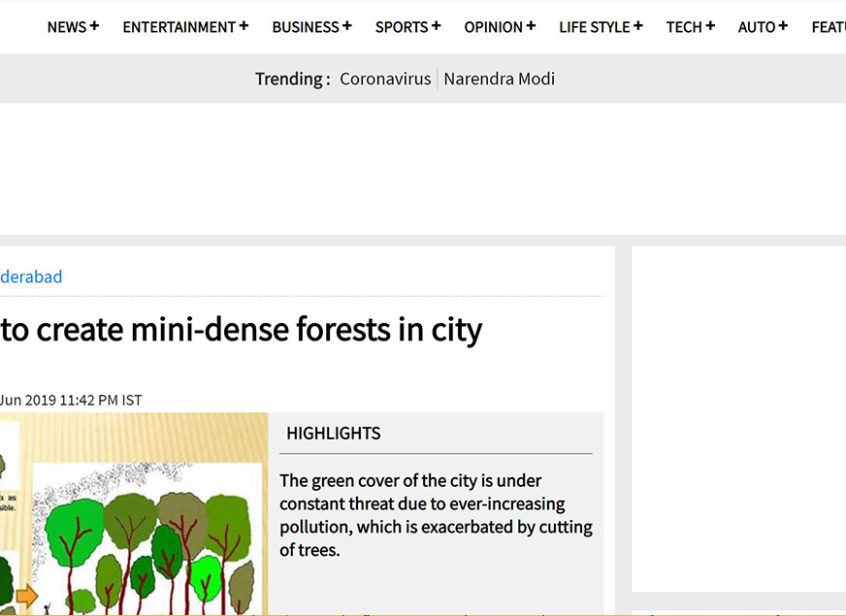Expand the plus icon beside SPORTS
Screen dimensions: 846x616
click(x=436, y=26)
